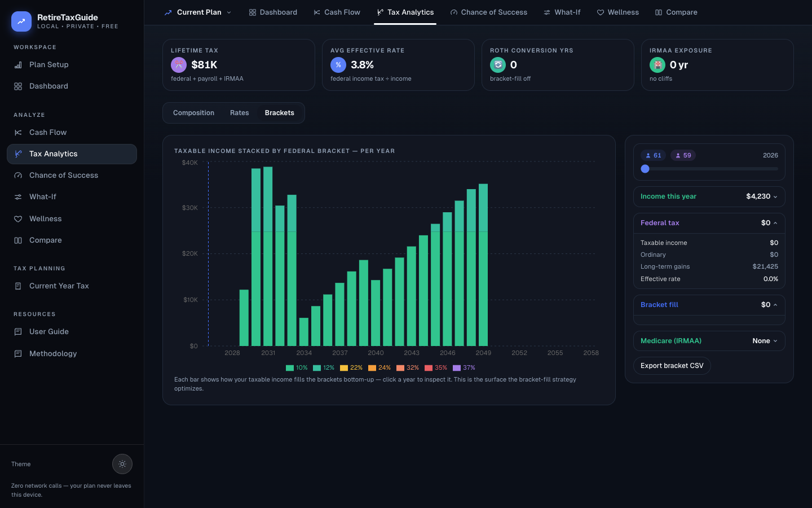Click the User Guide icon
This screenshot has height=508, width=812.
click(18, 332)
